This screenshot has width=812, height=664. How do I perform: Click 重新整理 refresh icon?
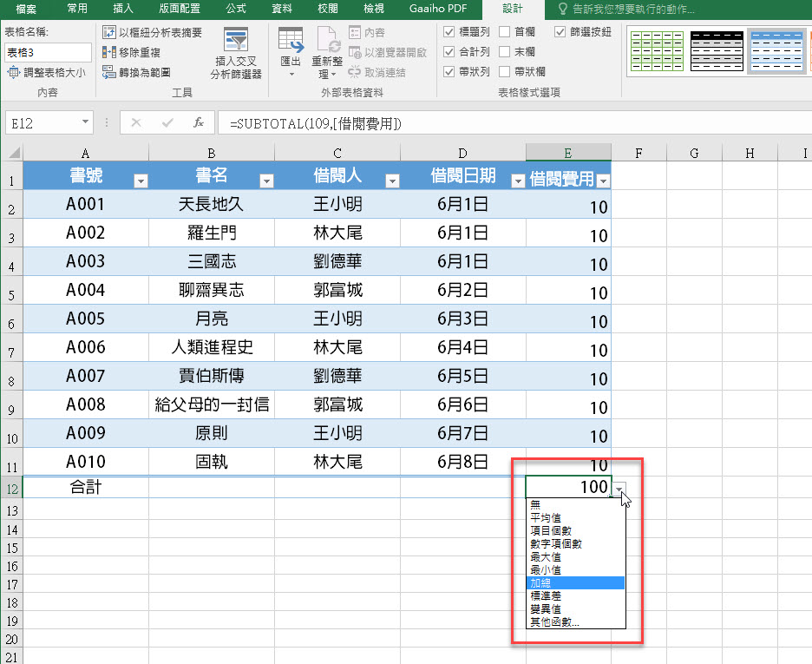[x=328, y=40]
